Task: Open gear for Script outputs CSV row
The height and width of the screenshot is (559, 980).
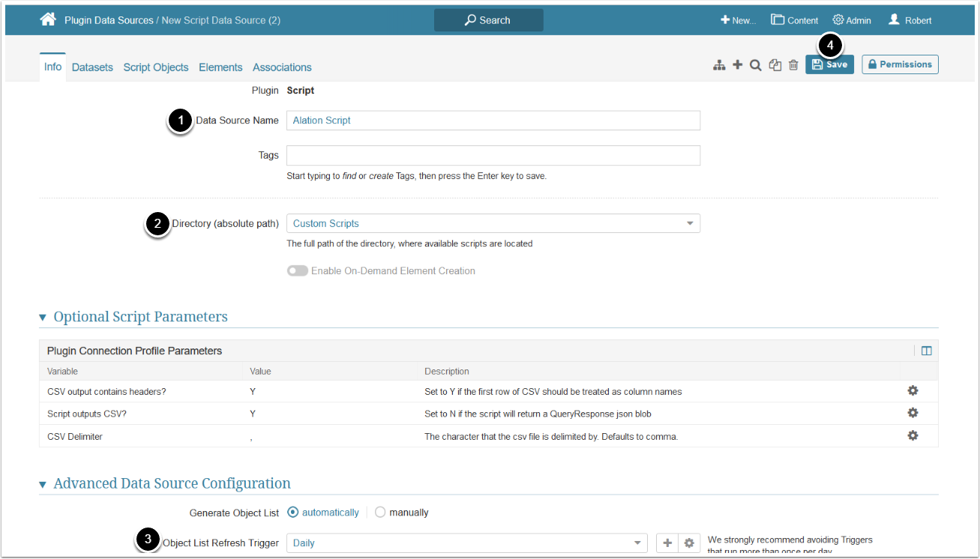Action: pos(913,413)
